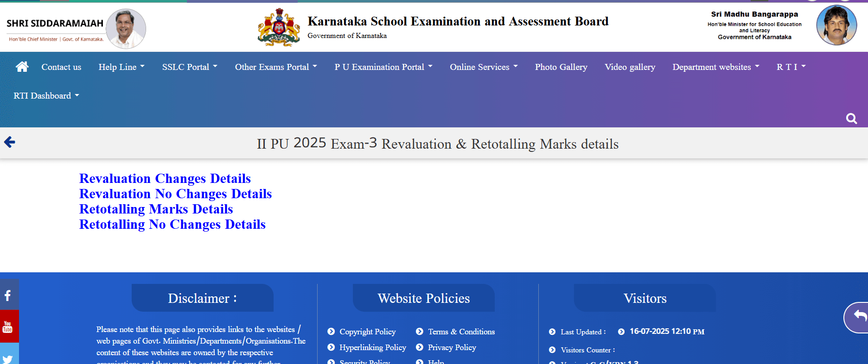Open Retotalling No Changes Details link

172,224
